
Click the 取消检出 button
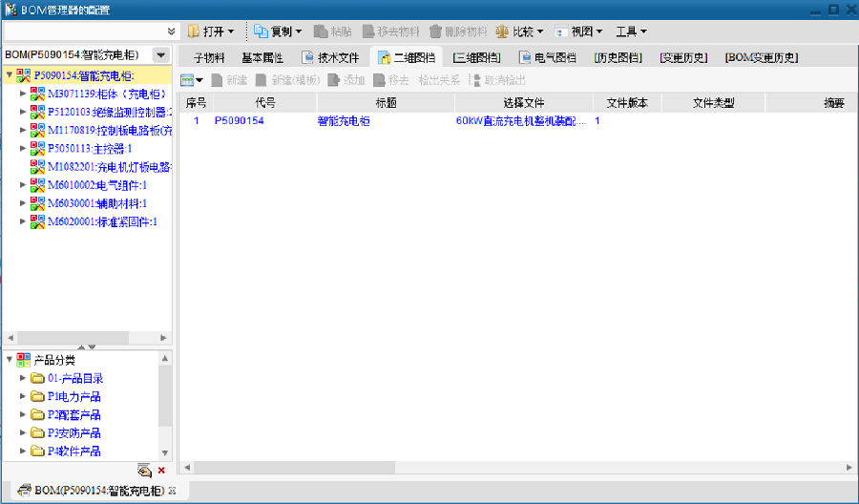(497, 80)
